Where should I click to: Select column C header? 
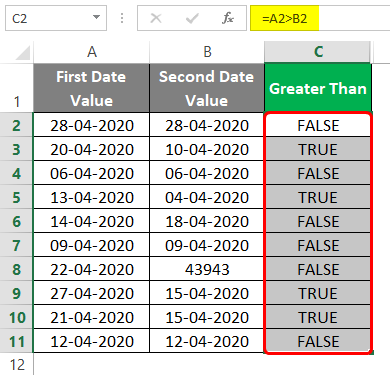pyautogui.click(x=318, y=52)
